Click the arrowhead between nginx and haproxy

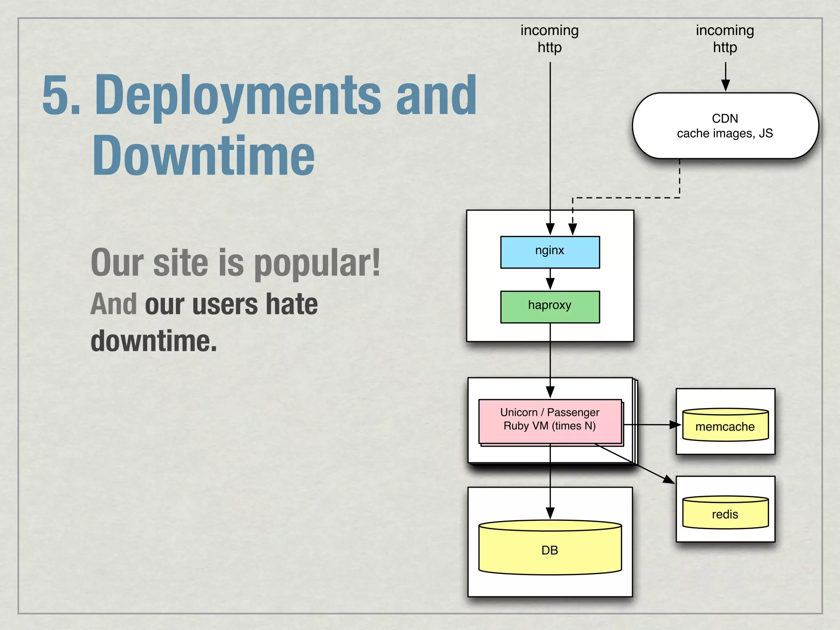[x=550, y=283]
